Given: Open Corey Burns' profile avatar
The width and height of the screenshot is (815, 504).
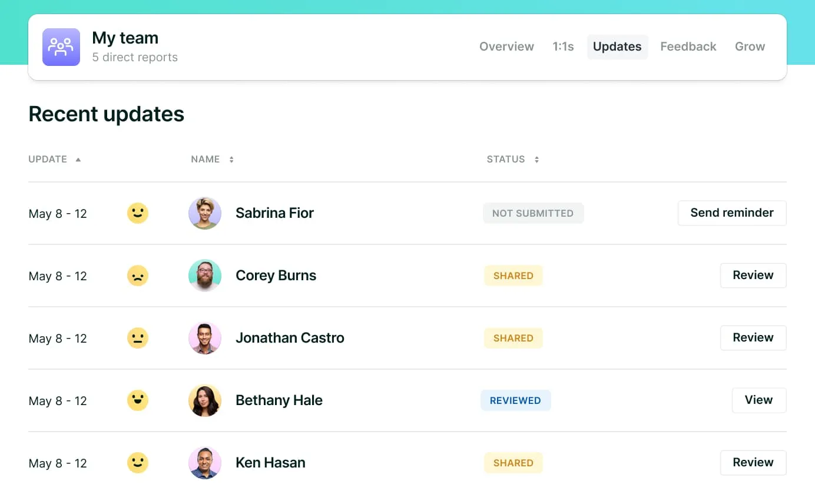Looking at the screenshot, I should pos(205,276).
